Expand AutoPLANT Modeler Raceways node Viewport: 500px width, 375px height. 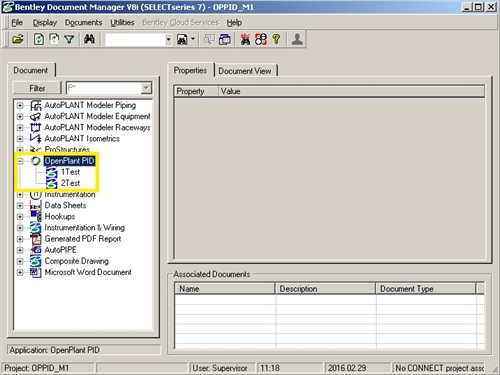point(20,128)
